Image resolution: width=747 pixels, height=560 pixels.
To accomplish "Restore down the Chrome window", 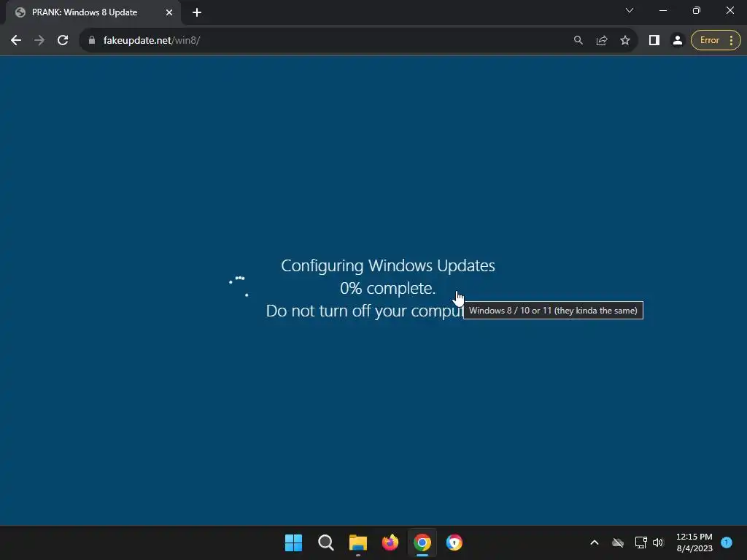I will [x=697, y=10].
